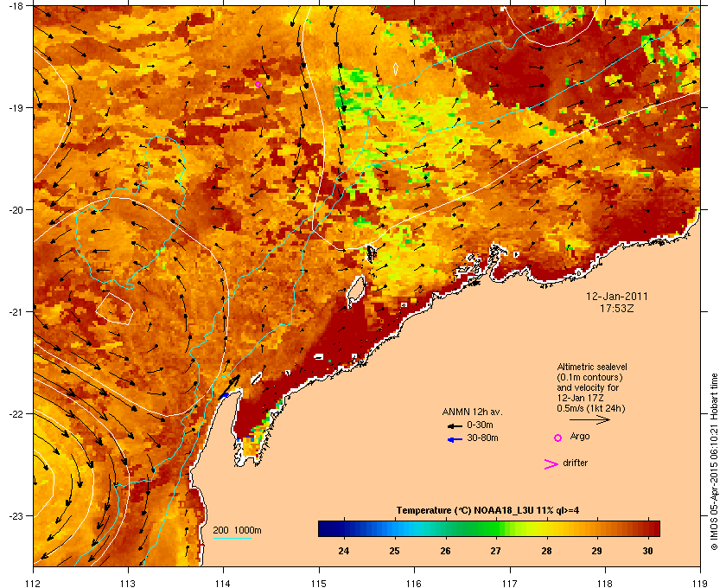
Task: Click the longitude axis label 112
Action: point(34,584)
